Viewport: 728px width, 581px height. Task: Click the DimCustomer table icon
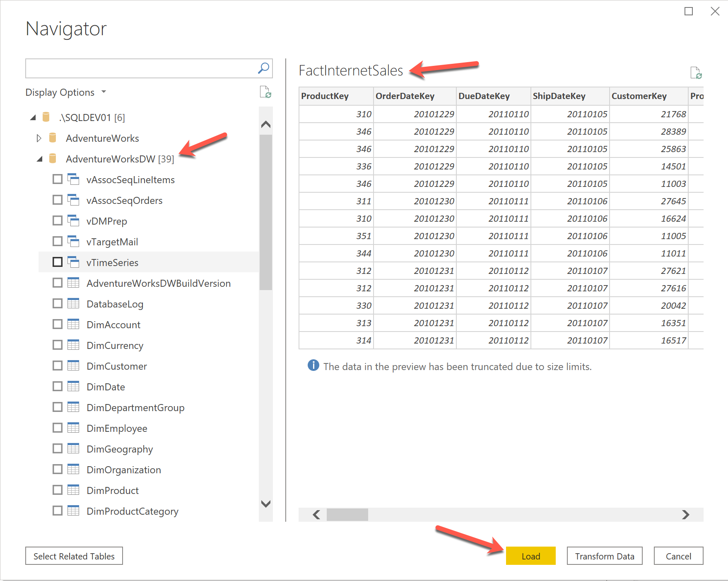click(73, 366)
